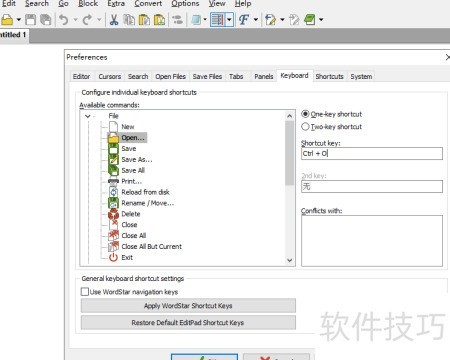Click the Font F toolbar icon
450x360 pixels.
pyautogui.click(x=244, y=20)
